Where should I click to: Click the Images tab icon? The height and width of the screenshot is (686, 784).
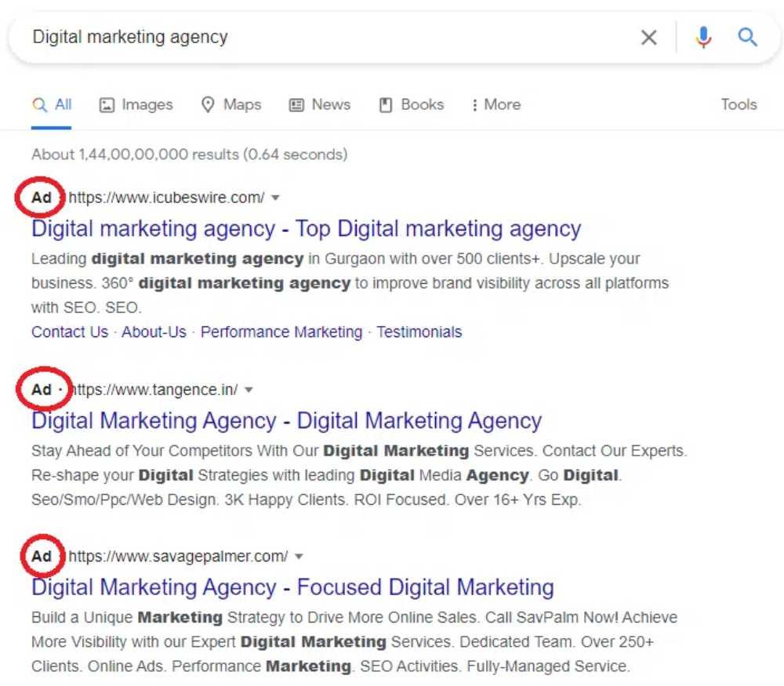(x=107, y=105)
